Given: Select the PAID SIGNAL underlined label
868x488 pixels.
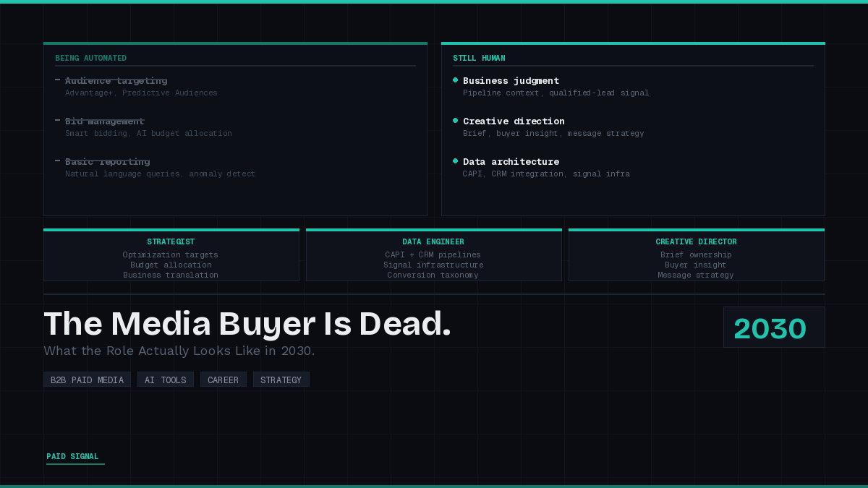Looking at the screenshot, I should click(x=72, y=456).
